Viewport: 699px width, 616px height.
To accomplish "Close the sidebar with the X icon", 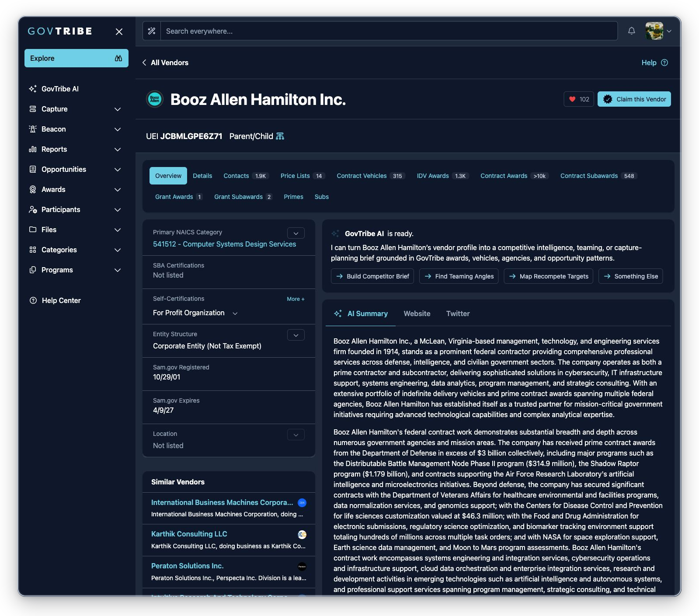I will click(119, 31).
